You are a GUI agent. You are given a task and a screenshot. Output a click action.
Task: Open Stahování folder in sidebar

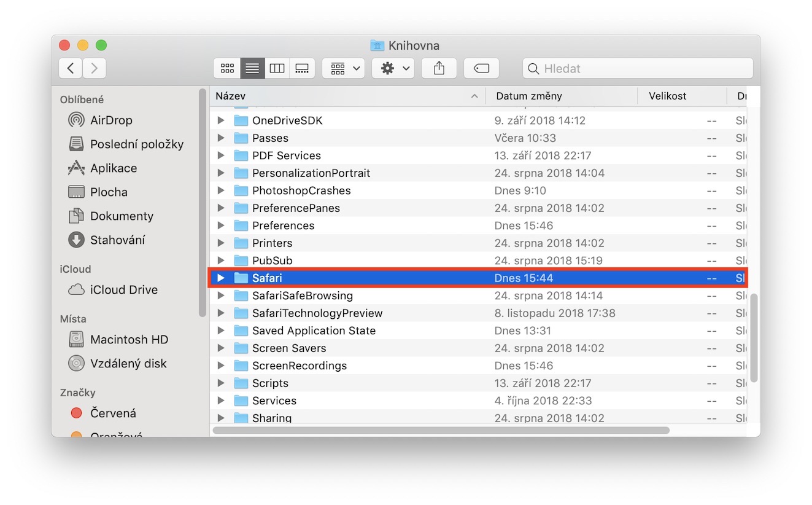click(x=117, y=240)
